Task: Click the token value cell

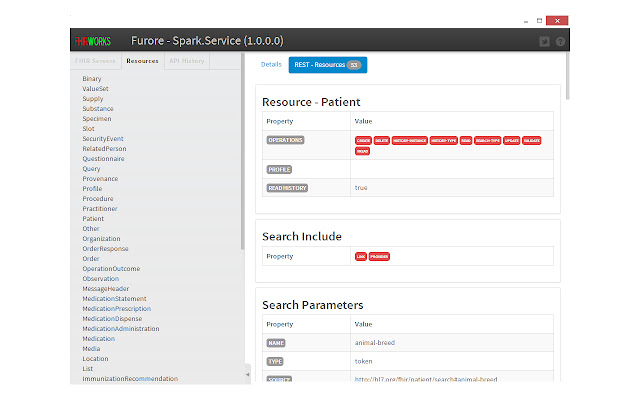Action: pyautogui.click(x=452, y=362)
